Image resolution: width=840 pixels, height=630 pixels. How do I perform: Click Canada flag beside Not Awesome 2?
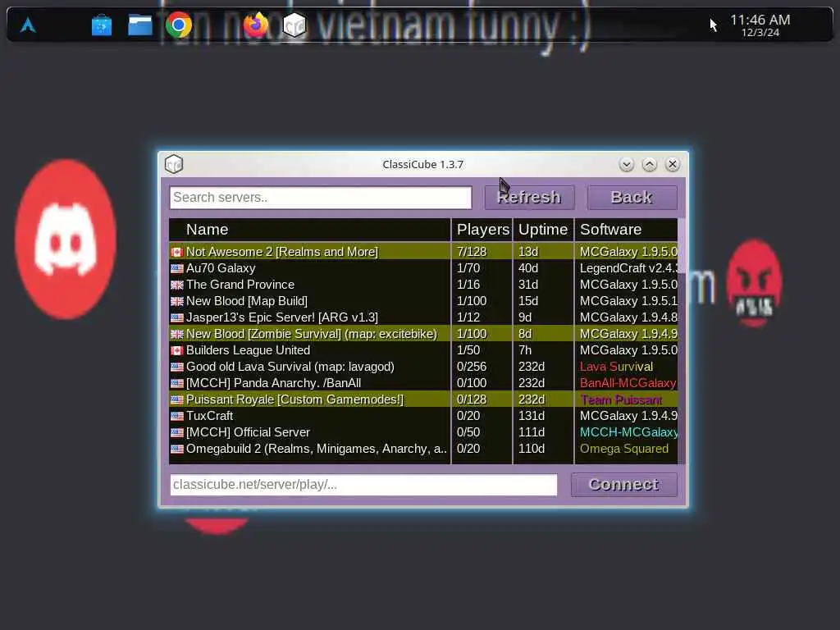[x=177, y=252]
